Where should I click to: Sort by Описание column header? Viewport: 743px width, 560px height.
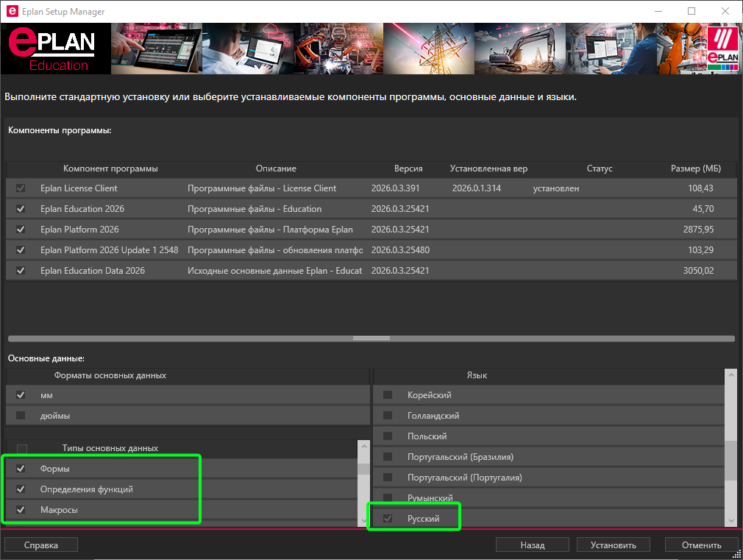(276, 169)
